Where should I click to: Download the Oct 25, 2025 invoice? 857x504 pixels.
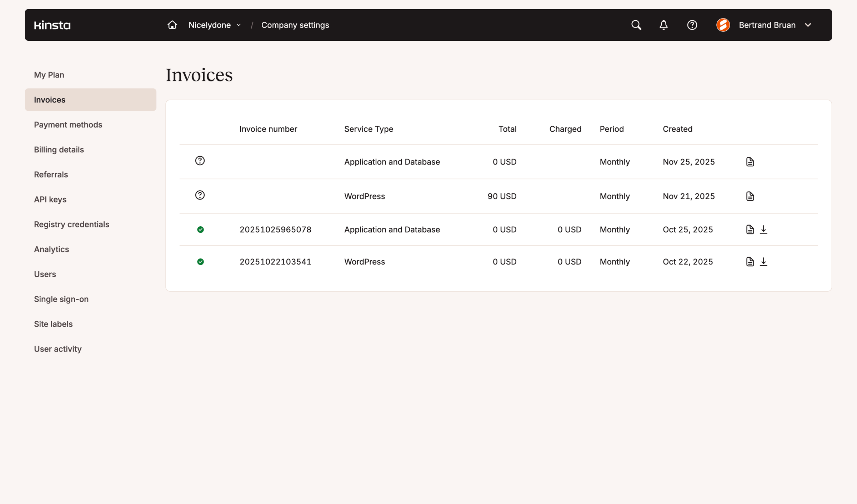(x=763, y=230)
